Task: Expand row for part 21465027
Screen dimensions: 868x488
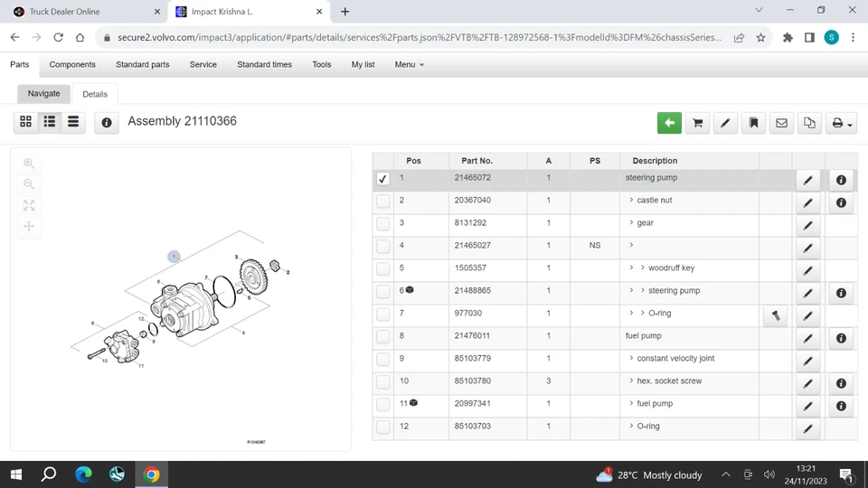Action: coord(631,245)
